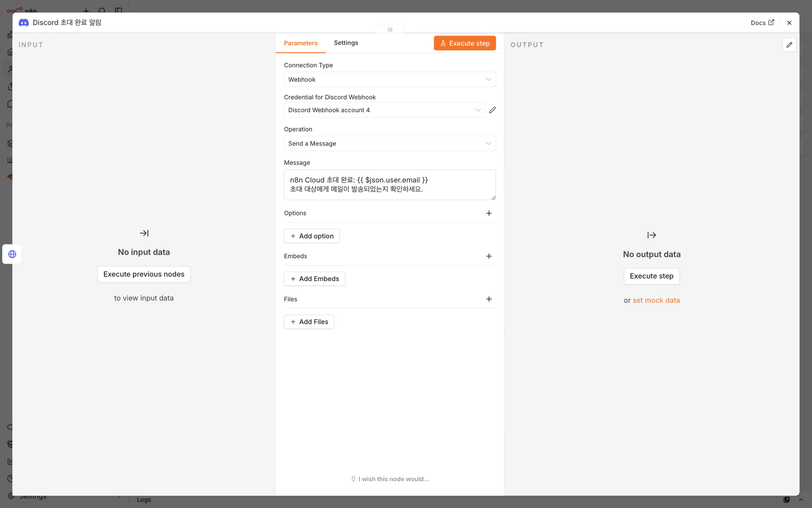This screenshot has width=812, height=508.
Task: Open Logs in the background bottom bar
Action: [x=144, y=500]
